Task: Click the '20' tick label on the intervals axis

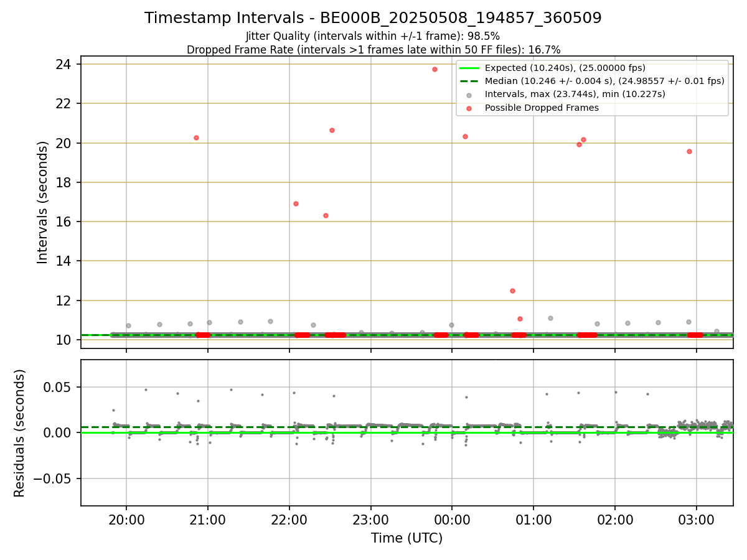Action: (63, 143)
